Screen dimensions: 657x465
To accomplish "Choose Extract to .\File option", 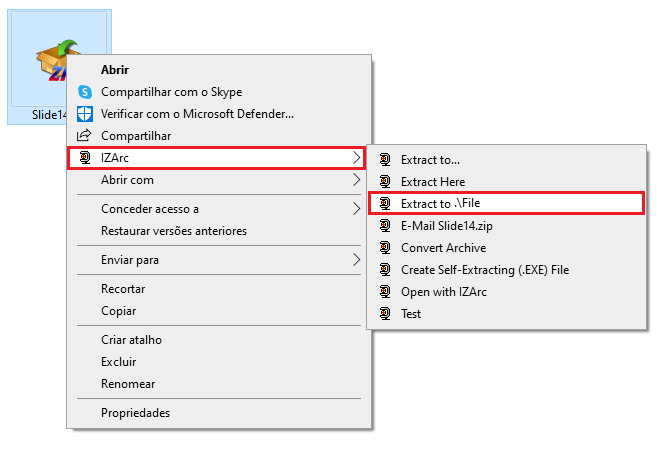I will pos(507,204).
